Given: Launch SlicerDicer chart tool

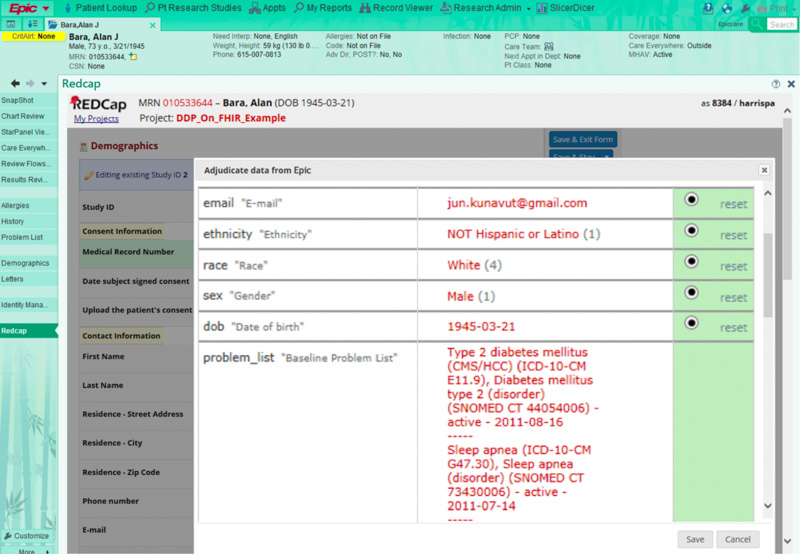Looking at the screenshot, I should (565, 8).
